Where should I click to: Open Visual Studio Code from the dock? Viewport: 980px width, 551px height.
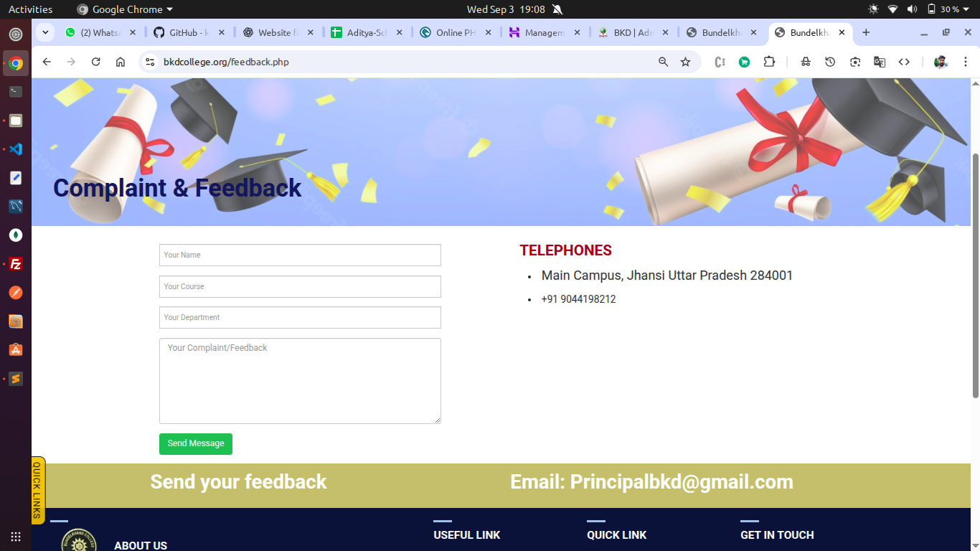pos(16,149)
